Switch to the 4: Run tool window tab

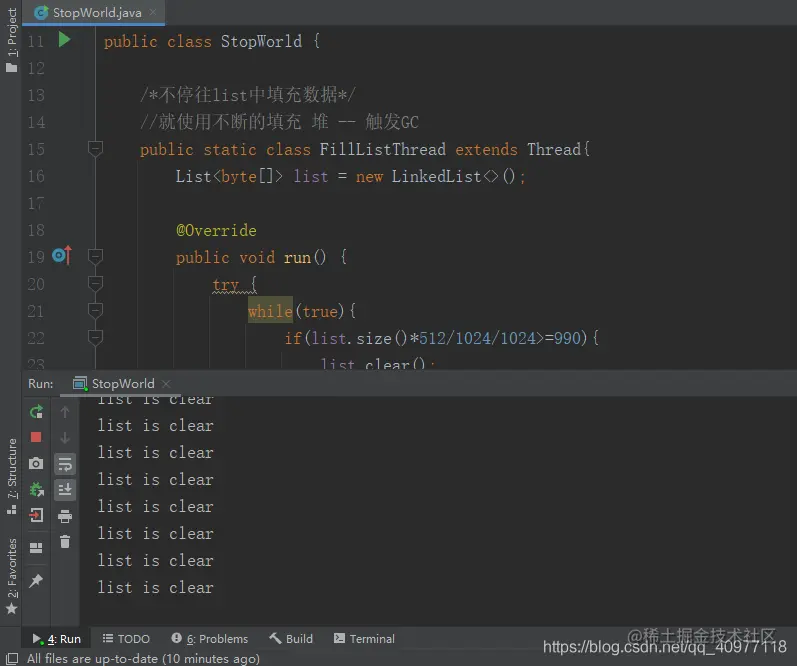coord(56,639)
